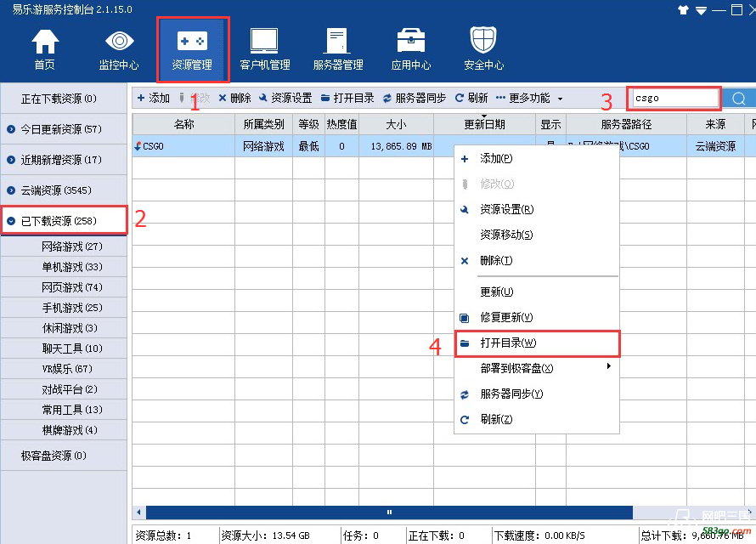
Task: Choose 打开目录(W) in context menu
Action: (x=537, y=343)
